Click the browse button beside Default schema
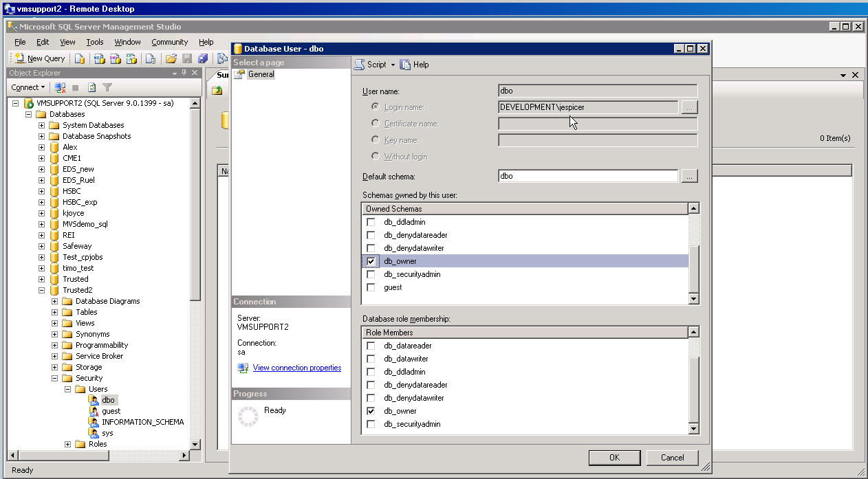Screen dimensions: 868x479 (689, 176)
